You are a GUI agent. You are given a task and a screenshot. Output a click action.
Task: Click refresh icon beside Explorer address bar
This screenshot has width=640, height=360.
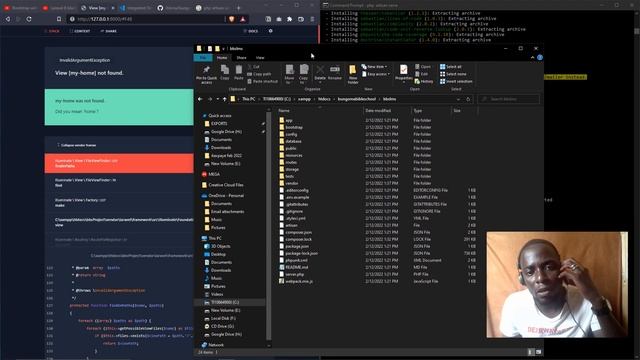(468, 99)
